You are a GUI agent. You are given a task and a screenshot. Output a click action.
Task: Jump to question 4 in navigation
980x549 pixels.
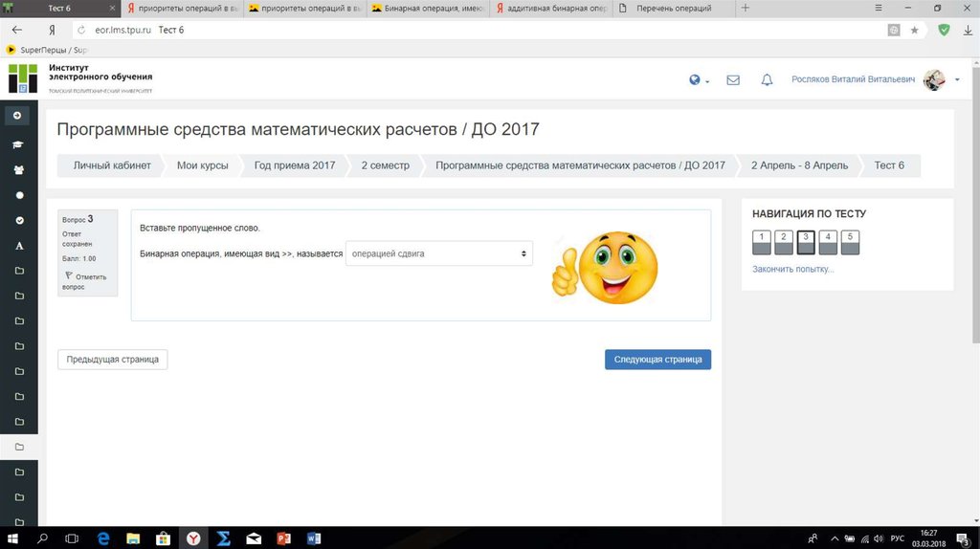click(x=828, y=242)
